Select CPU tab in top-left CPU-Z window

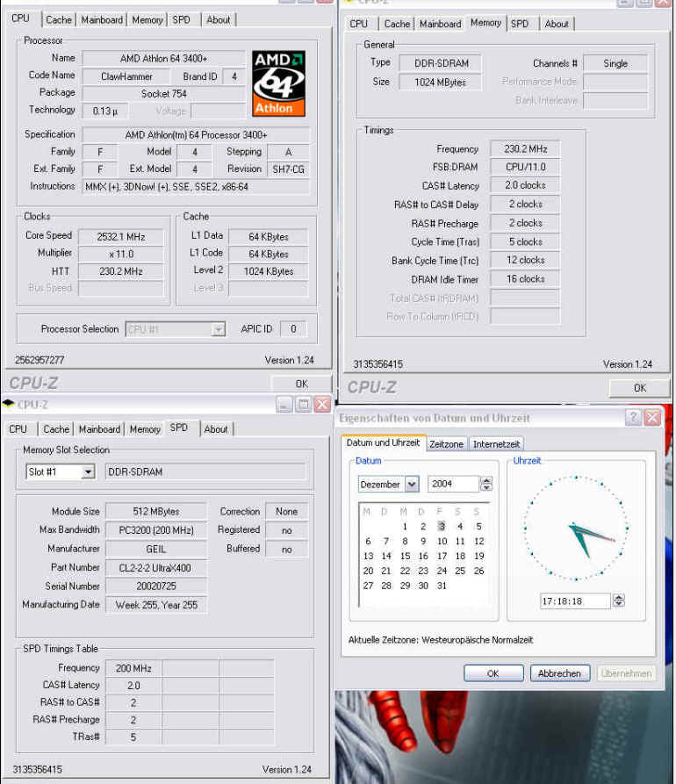coord(20,18)
